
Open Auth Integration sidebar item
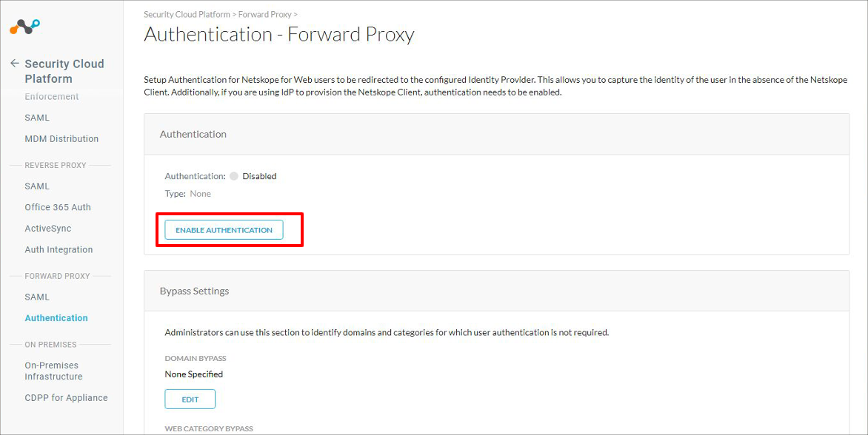(x=59, y=249)
